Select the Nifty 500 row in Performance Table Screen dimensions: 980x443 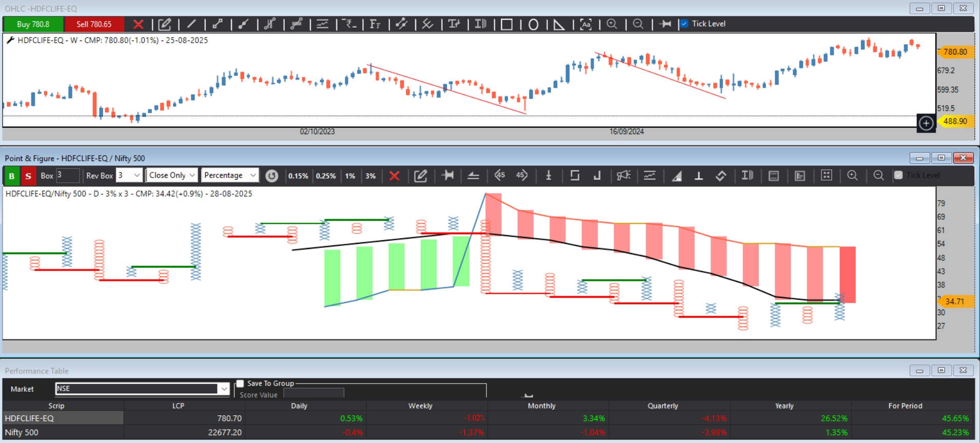click(488, 432)
